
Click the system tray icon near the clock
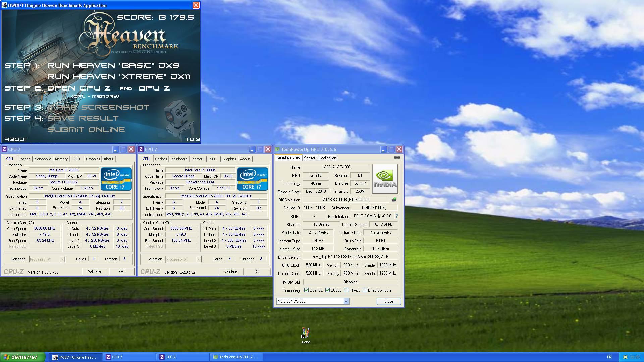(x=625, y=357)
